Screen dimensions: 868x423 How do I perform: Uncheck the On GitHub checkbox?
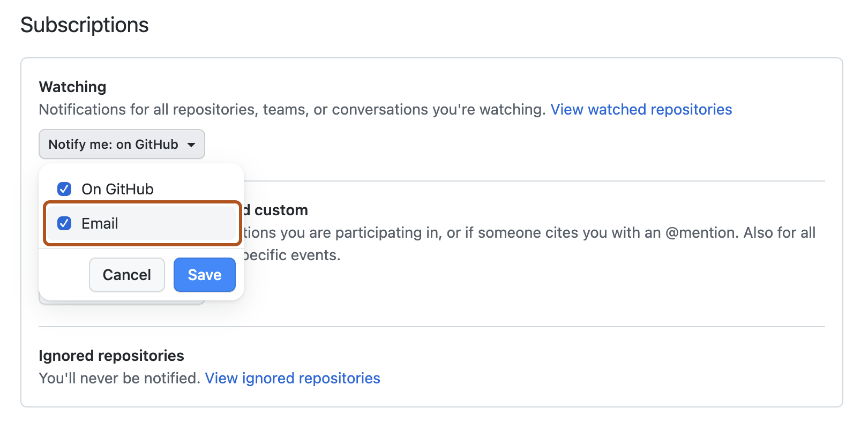tap(64, 189)
